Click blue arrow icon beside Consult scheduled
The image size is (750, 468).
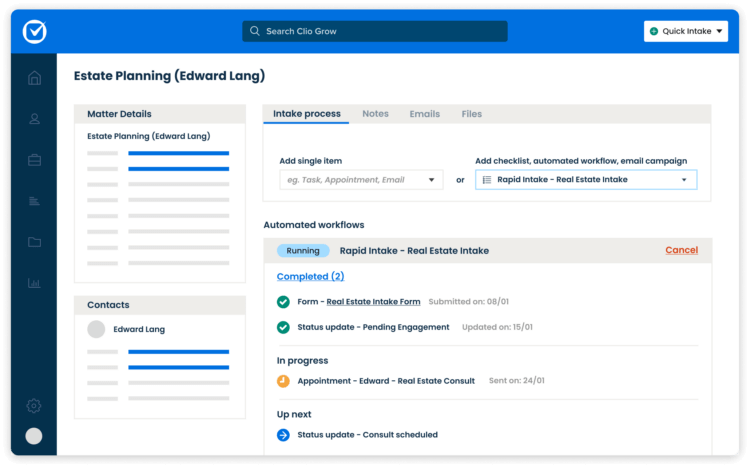(283, 435)
